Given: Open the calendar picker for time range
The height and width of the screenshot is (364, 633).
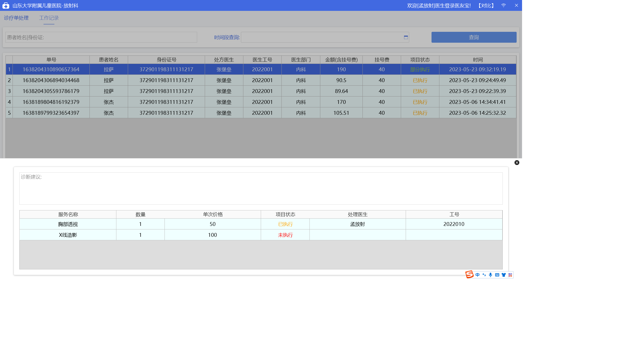Looking at the screenshot, I should (x=406, y=37).
